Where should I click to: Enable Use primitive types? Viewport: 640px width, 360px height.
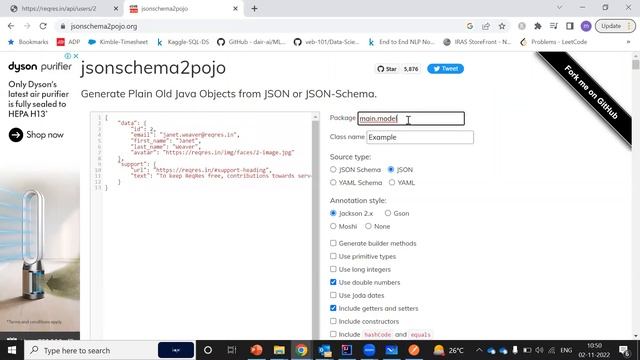[x=333, y=256]
